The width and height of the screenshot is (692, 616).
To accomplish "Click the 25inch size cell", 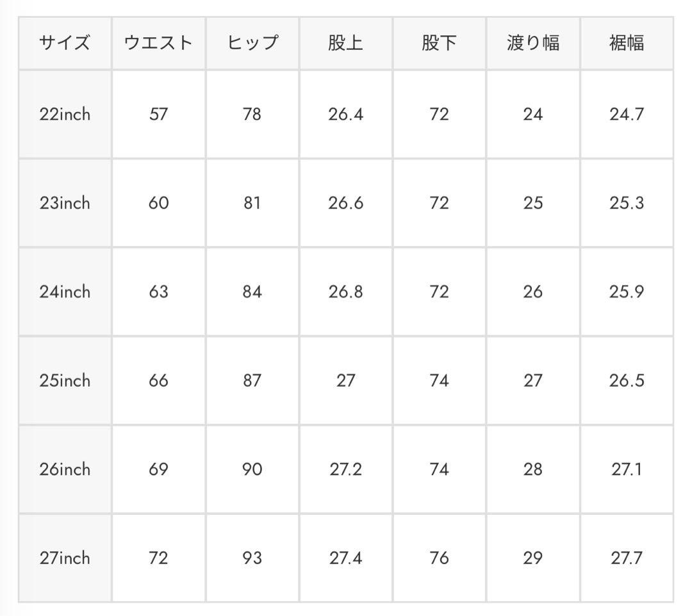I will tap(65, 380).
